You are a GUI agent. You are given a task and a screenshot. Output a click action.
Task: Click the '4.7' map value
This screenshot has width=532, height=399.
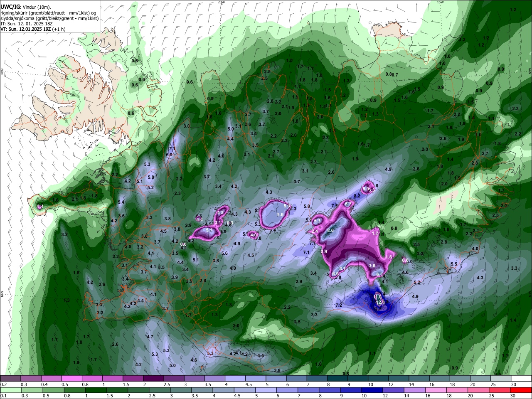(x=150, y=337)
